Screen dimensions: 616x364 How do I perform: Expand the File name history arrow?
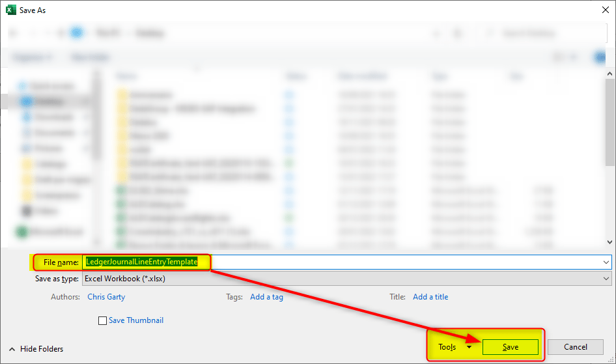pyautogui.click(x=606, y=262)
